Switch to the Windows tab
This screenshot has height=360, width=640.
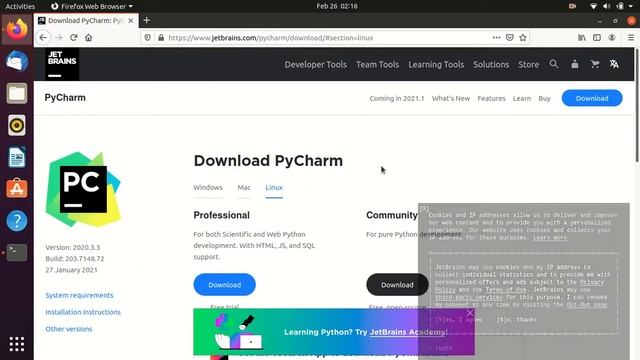(208, 188)
